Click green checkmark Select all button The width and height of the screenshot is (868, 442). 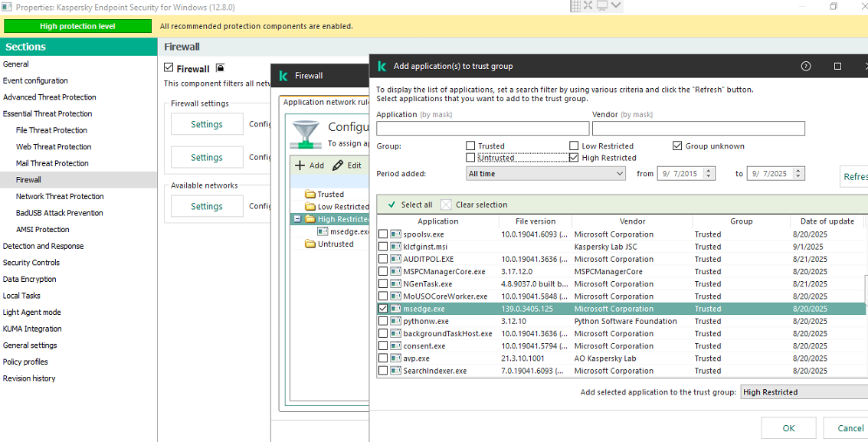tap(410, 205)
